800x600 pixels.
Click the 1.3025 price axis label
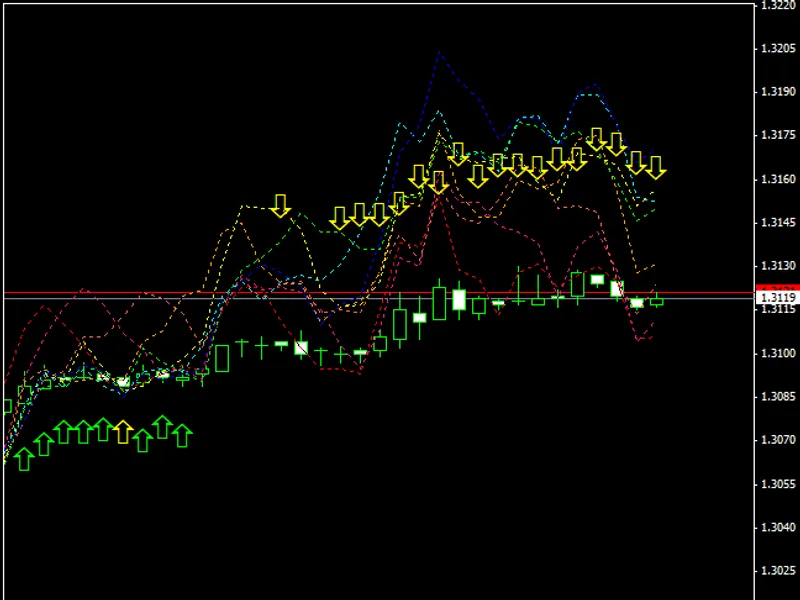(x=778, y=570)
